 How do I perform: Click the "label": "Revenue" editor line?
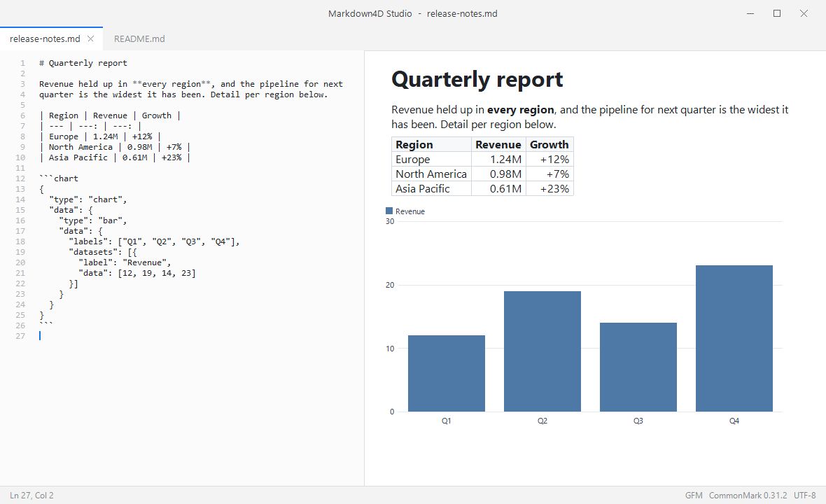[x=125, y=262]
